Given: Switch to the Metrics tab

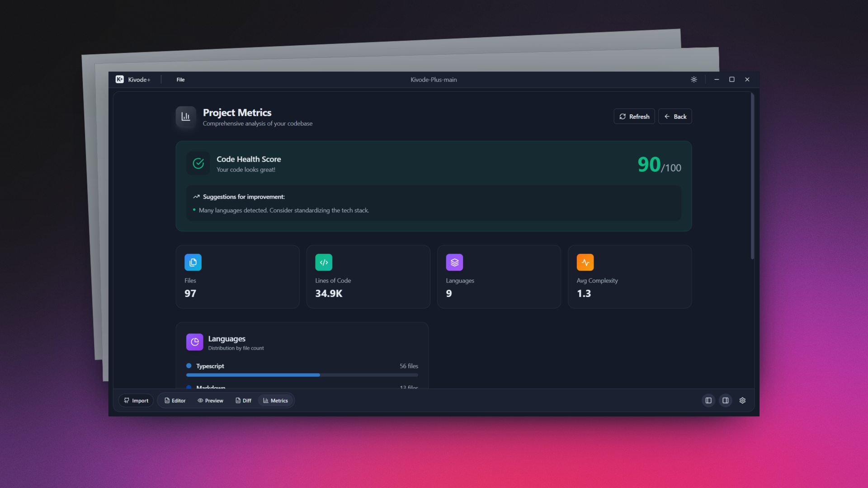Looking at the screenshot, I should 275,400.
